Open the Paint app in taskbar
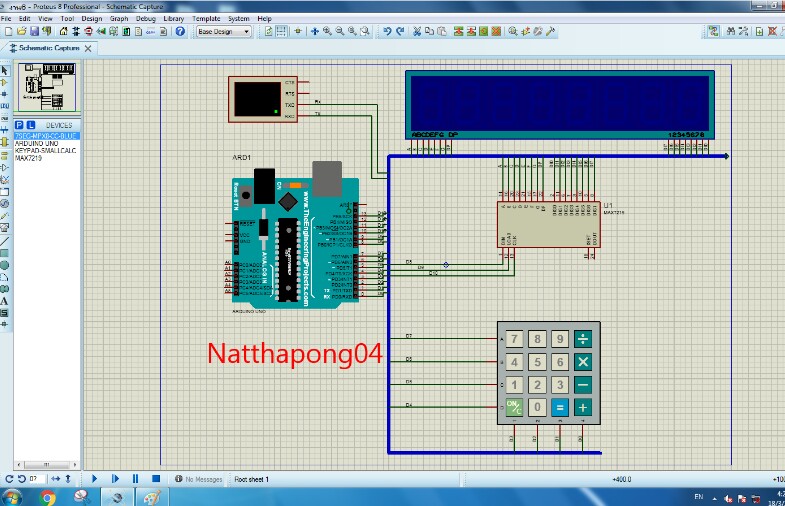Viewport: 785px width, 506px height. point(152,497)
